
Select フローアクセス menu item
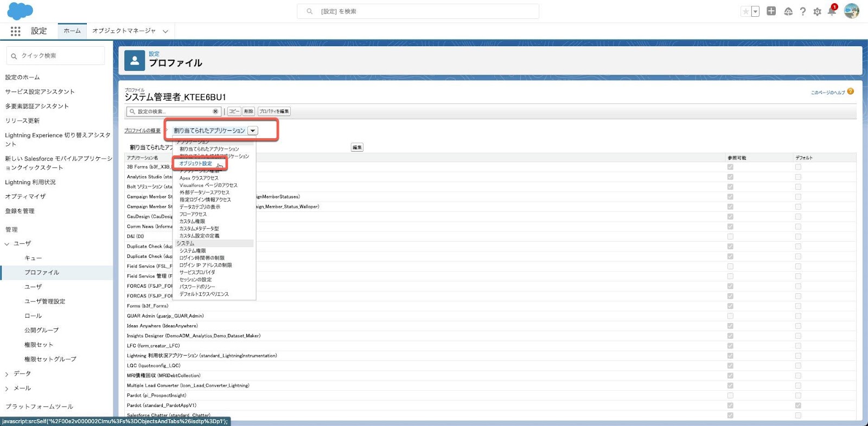[x=193, y=214]
